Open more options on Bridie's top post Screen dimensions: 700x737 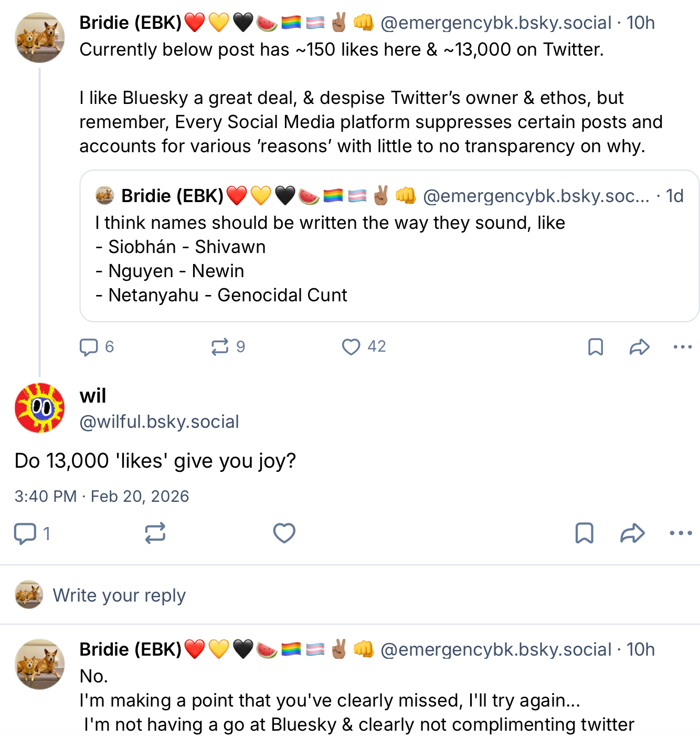click(x=682, y=347)
